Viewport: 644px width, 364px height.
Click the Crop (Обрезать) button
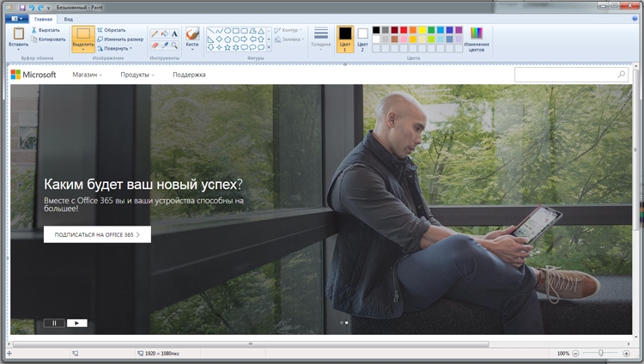112,30
